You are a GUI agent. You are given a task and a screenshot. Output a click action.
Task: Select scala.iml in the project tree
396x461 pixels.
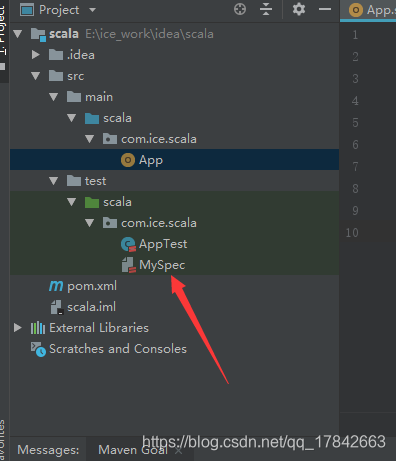(x=92, y=307)
